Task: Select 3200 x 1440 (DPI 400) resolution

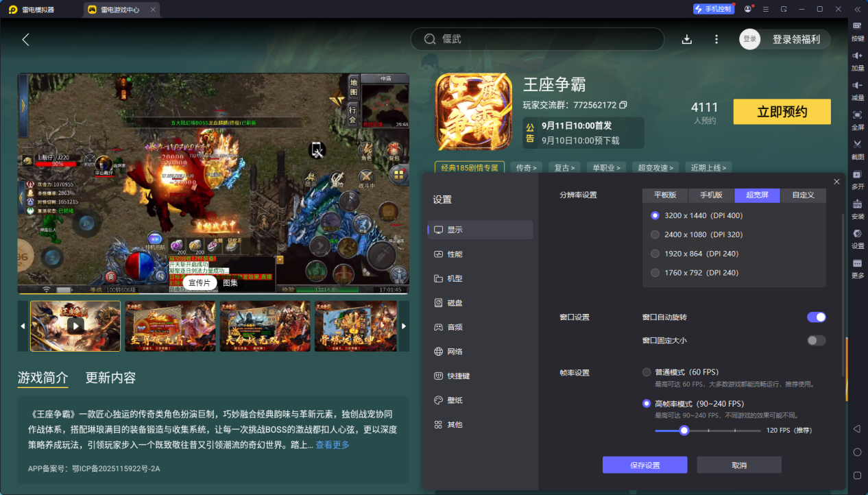Action: tap(697, 215)
